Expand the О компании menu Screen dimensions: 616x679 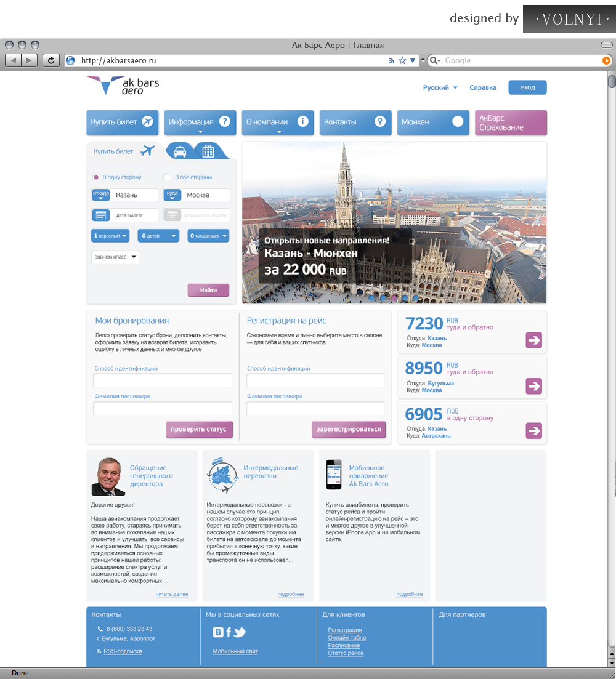(278, 123)
